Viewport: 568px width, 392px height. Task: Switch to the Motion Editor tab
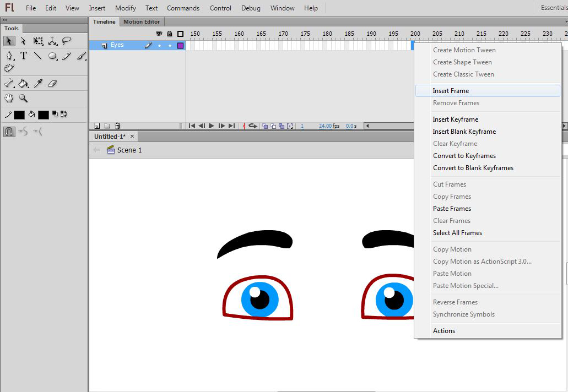(142, 22)
